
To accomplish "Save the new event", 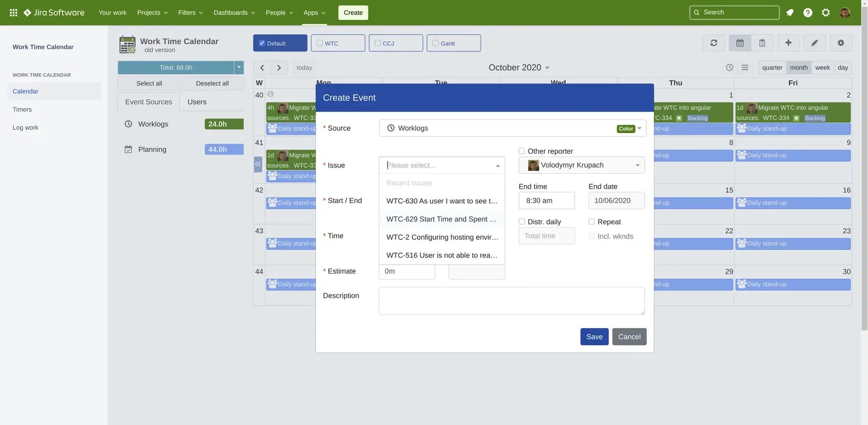I will [594, 336].
